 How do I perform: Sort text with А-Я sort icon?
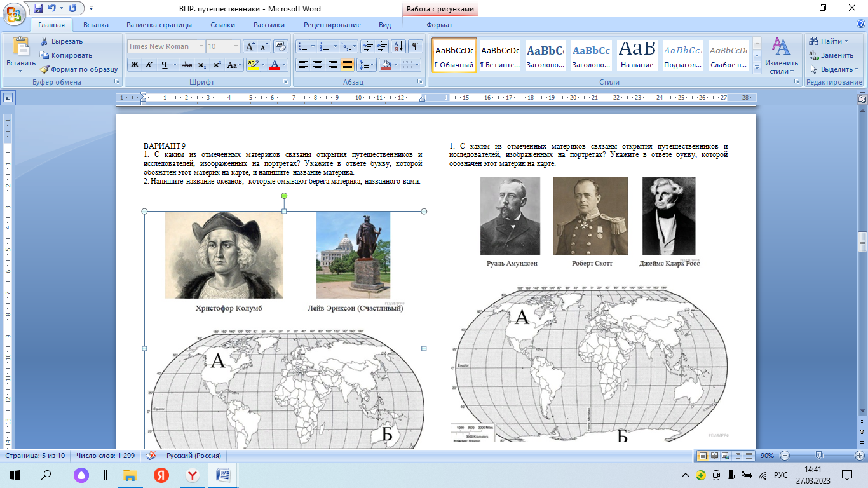[398, 46]
